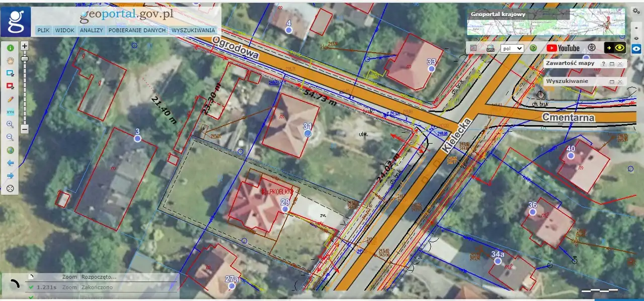
Task: Open the POBIERANIE DANYCH menu
Action: coord(137,30)
